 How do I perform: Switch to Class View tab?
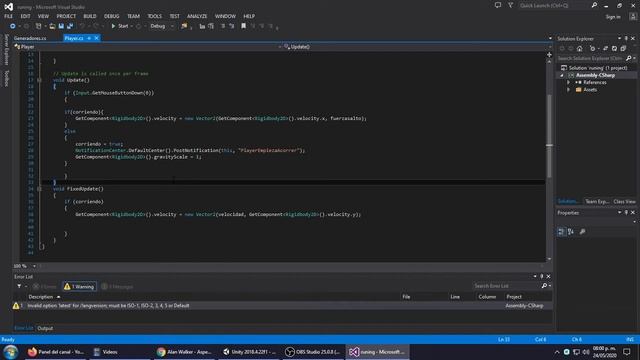pyautogui.click(x=624, y=202)
